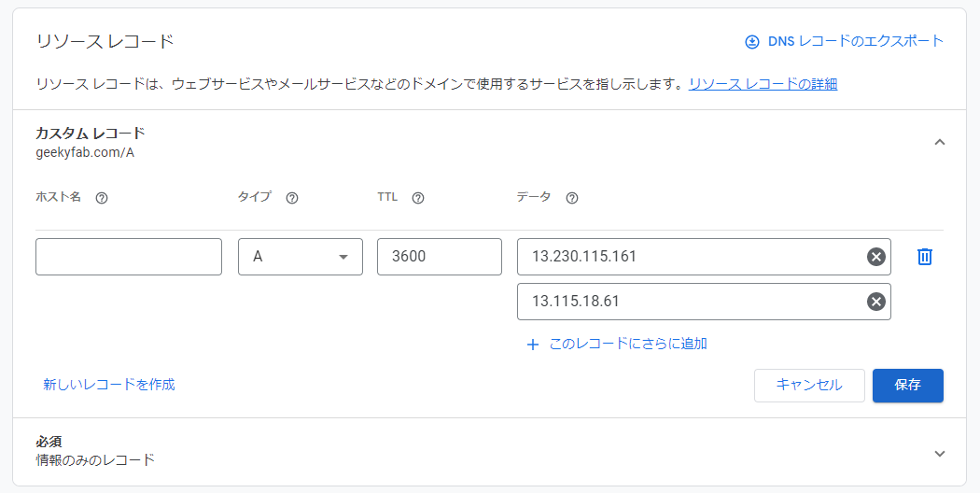Open the record type A dropdown
Viewport: 980px width, 493px height.
300,257
